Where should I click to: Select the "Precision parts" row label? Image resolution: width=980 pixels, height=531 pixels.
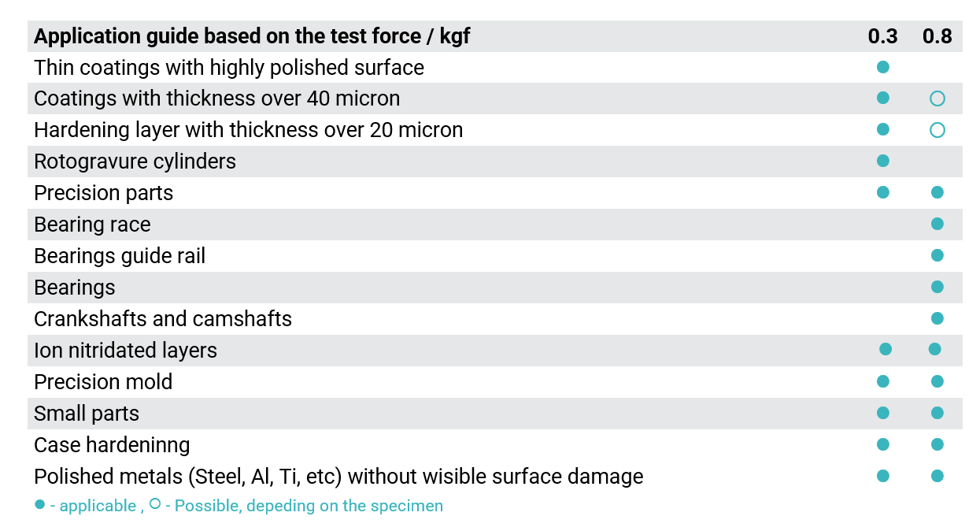(x=103, y=193)
